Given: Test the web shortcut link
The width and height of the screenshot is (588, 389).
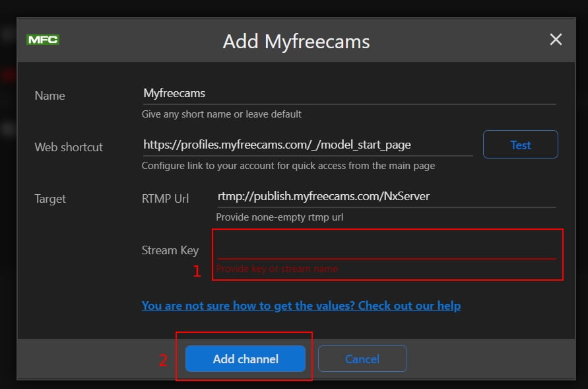Looking at the screenshot, I should tap(520, 145).
